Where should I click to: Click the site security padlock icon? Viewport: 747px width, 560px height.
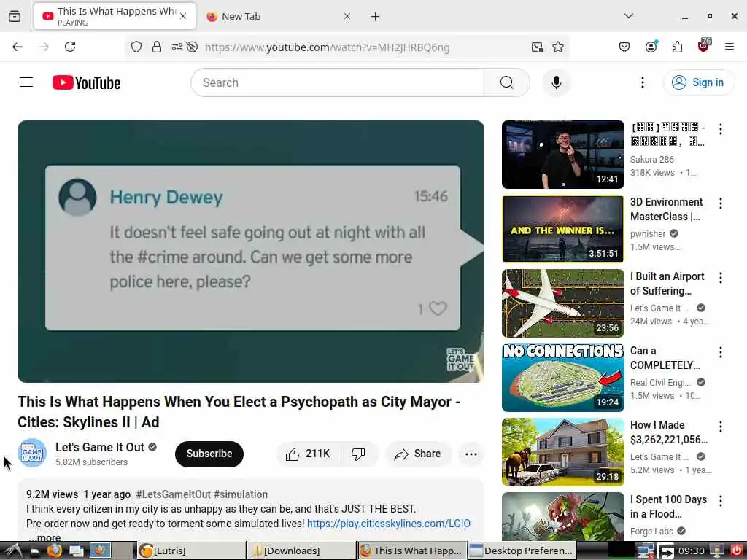tap(157, 47)
